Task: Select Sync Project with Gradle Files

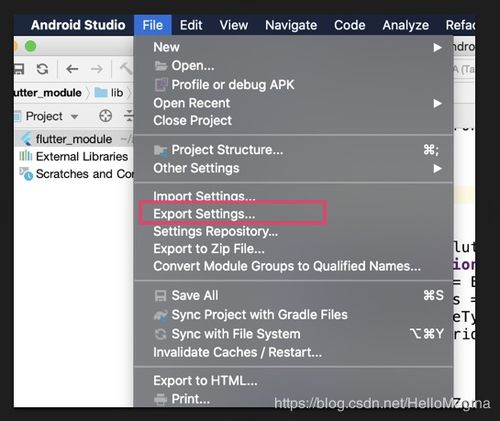Action: point(251,315)
